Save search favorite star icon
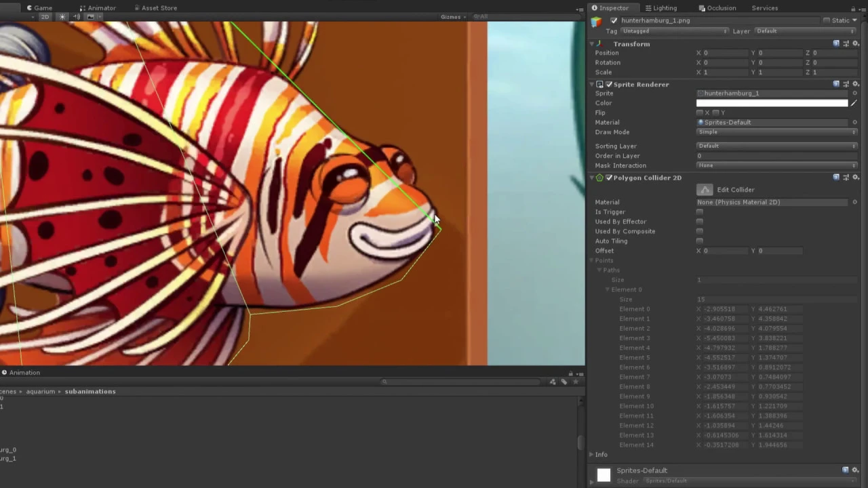 576,382
